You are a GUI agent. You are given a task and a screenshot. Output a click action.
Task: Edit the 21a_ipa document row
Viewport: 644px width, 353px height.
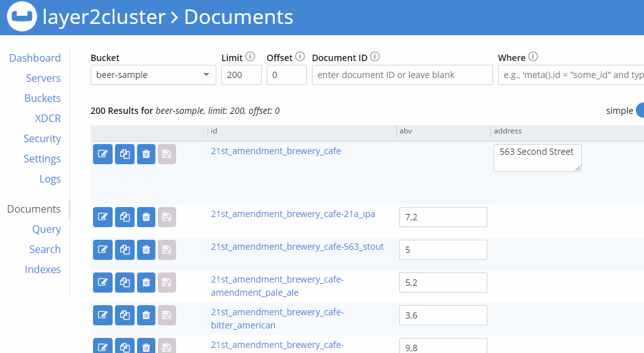pyautogui.click(x=103, y=217)
